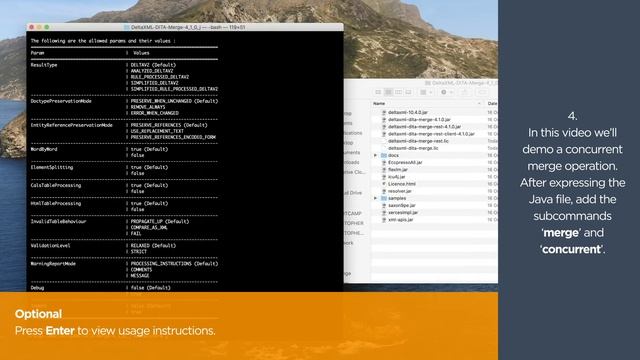Viewport: 640px width, 360px height.
Task: Expand the docs folder in Finder
Action: (x=376, y=156)
